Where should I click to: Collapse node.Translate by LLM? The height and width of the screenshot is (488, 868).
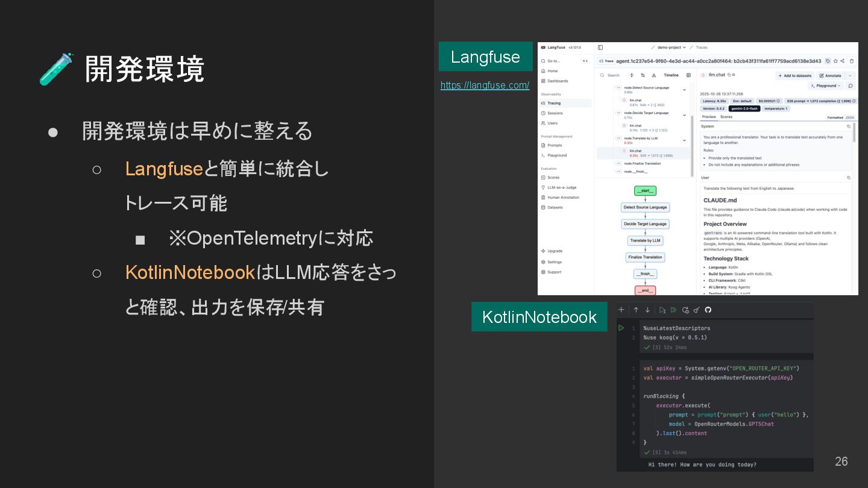[684, 140]
